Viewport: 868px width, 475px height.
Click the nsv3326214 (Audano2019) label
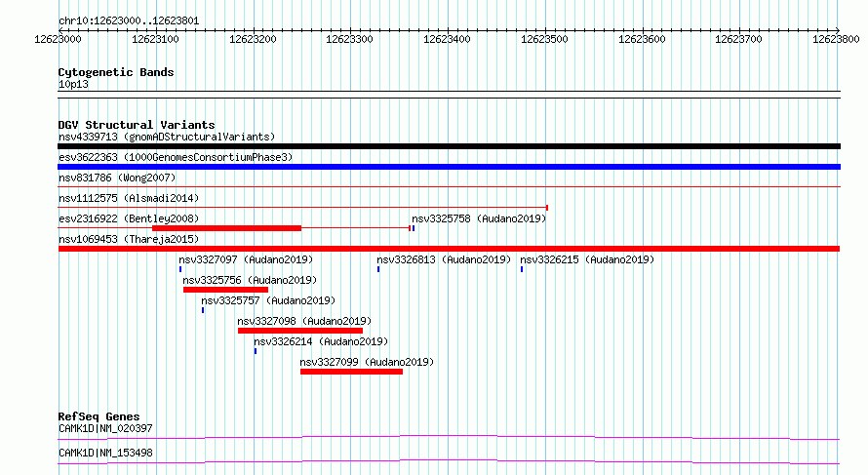click(x=321, y=341)
